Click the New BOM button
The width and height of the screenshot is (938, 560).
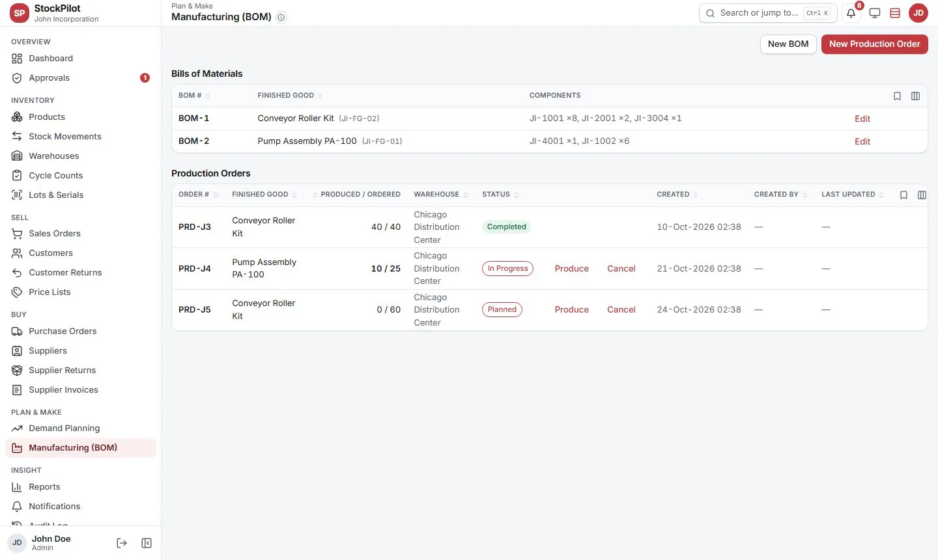coord(788,44)
